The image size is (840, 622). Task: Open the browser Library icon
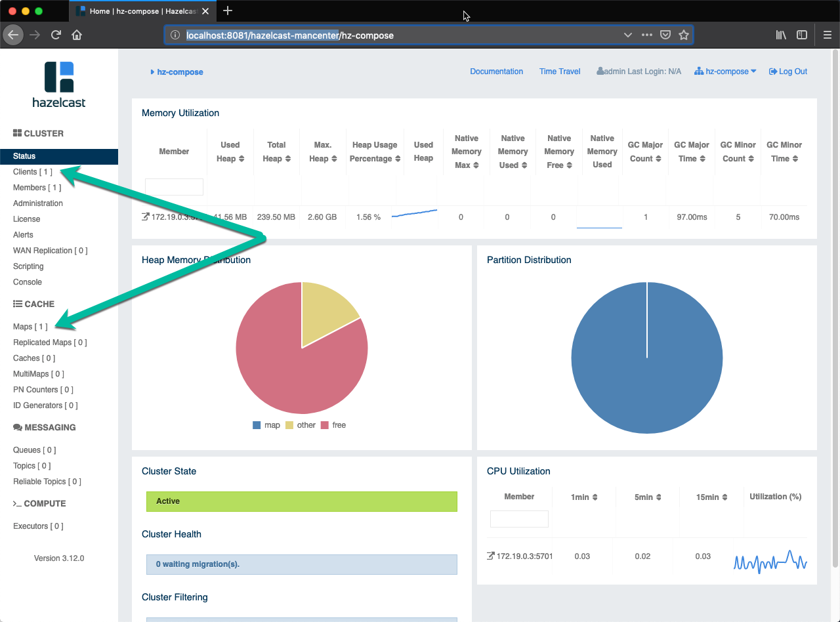pos(781,35)
